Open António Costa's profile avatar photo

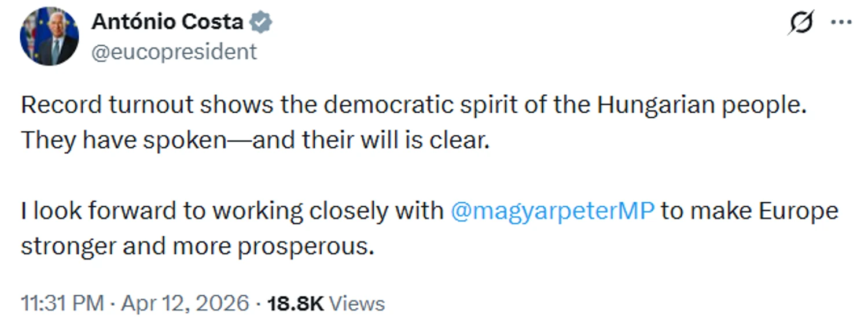49,36
